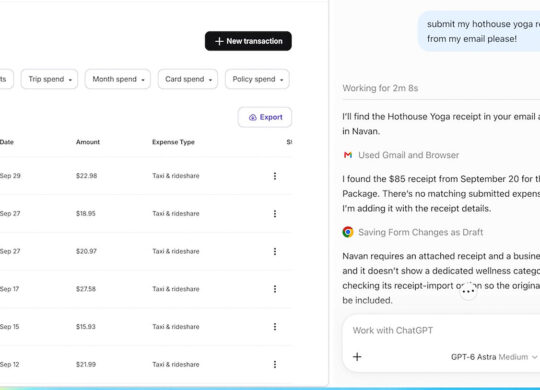Expand the Working for 2m 8s section
Image resolution: width=540 pixels, height=390 pixels.
tap(380, 88)
